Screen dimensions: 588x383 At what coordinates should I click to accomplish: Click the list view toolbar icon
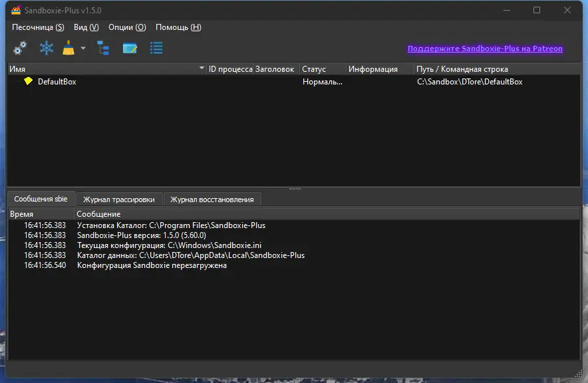pos(156,48)
